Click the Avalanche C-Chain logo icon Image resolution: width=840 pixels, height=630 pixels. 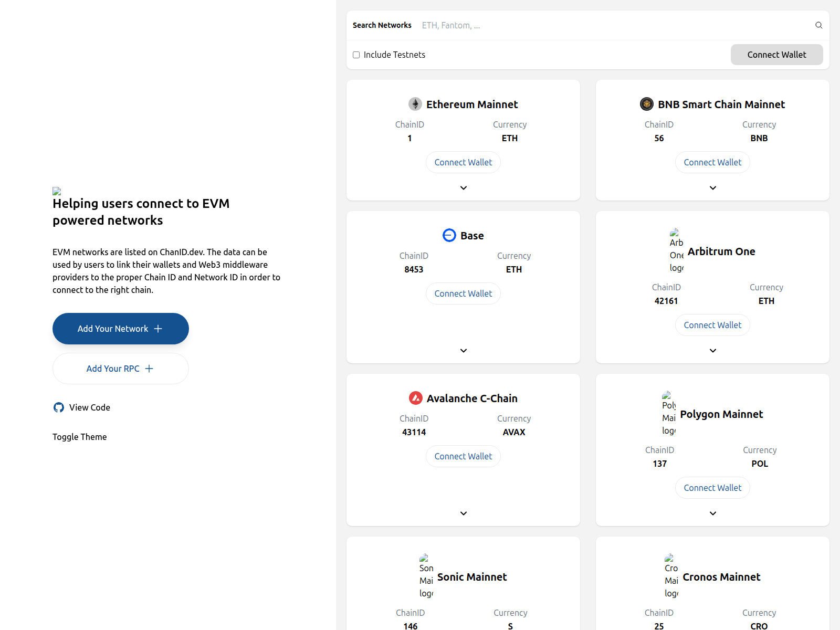point(416,398)
